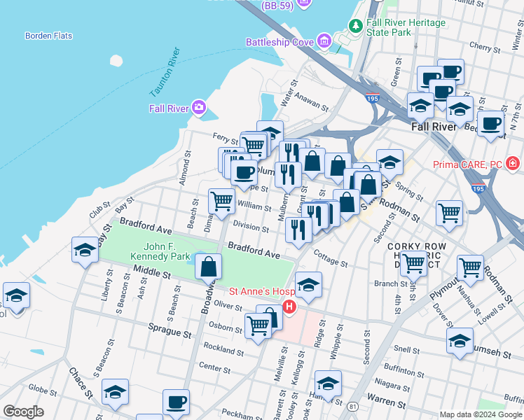
Task: Click the restaurant marker near Division St
Action: 299,230
